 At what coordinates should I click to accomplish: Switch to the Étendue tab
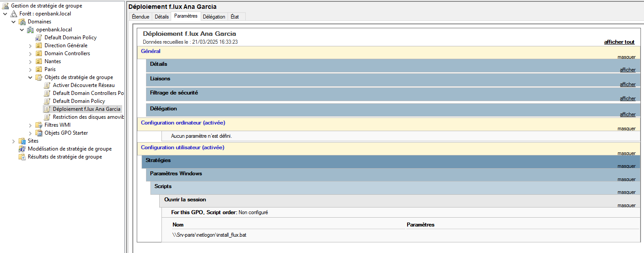140,17
